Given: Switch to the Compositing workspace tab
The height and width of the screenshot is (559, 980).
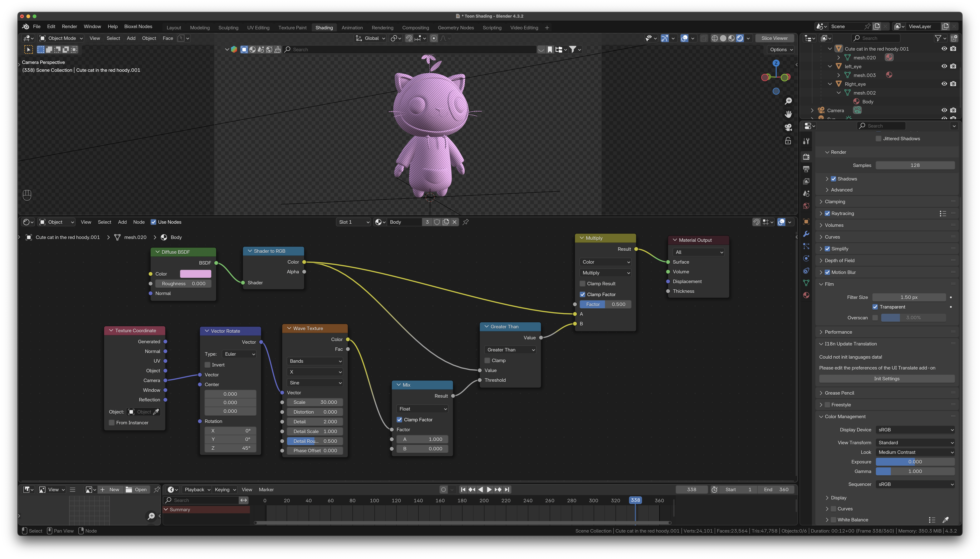Looking at the screenshot, I should tap(416, 28).
